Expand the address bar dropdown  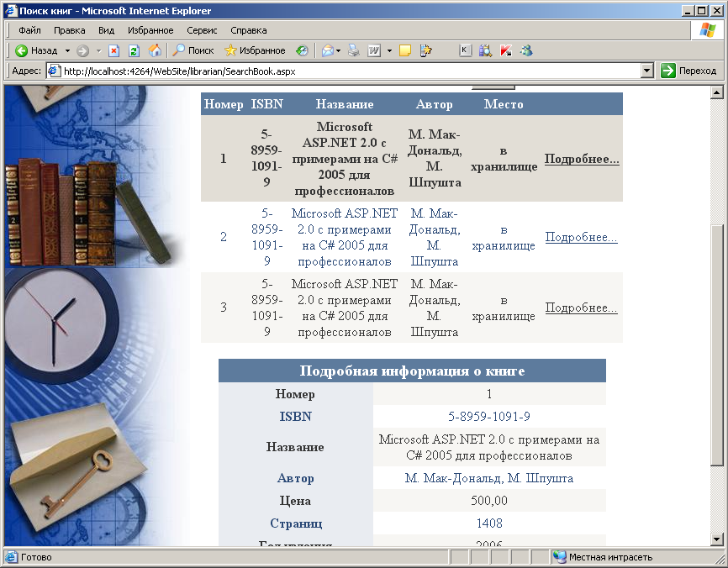646,71
